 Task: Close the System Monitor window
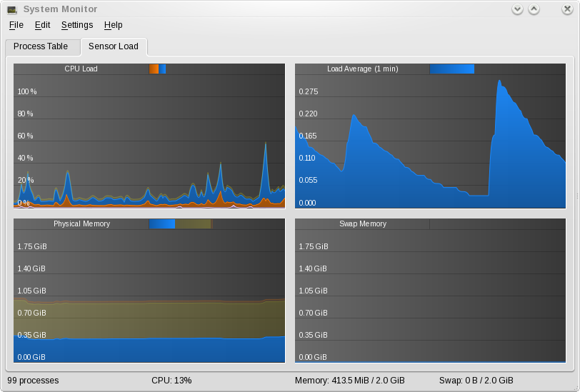tap(568, 9)
